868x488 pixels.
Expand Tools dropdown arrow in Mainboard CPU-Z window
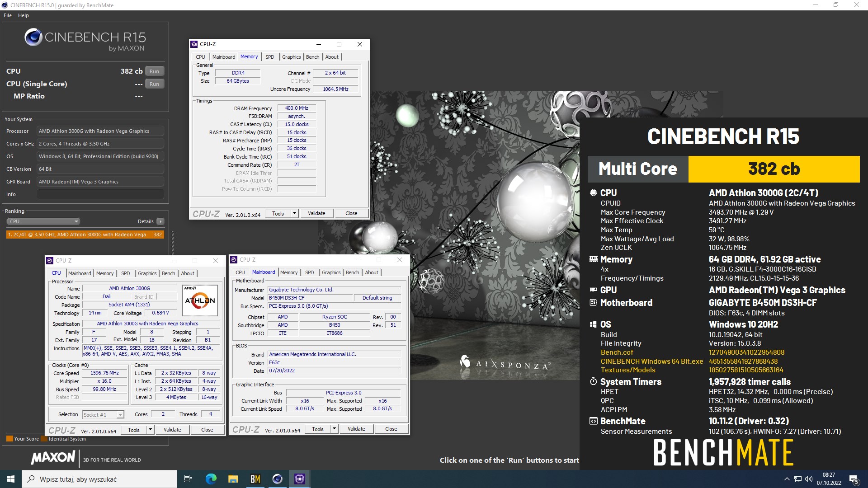click(x=334, y=429)
